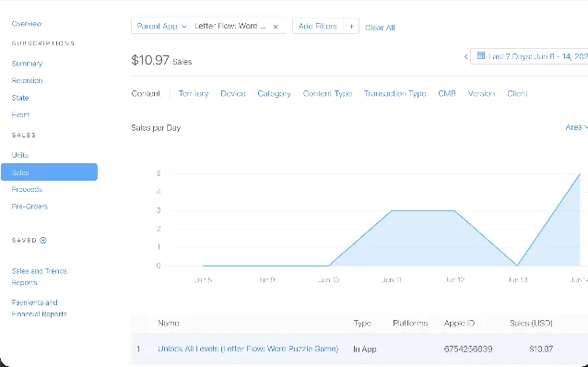Switch to the Client tab
This screenshot has width=588, height=367.
(x=517, y=93)
